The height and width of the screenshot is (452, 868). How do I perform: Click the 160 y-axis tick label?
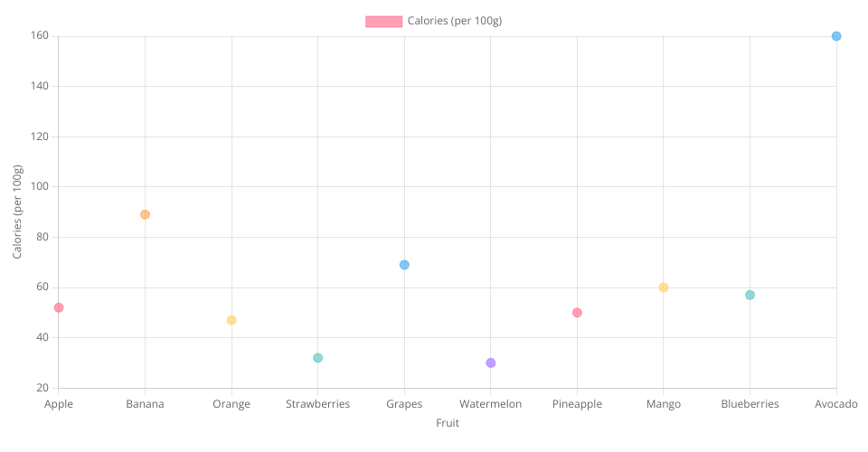click(42, 36)
